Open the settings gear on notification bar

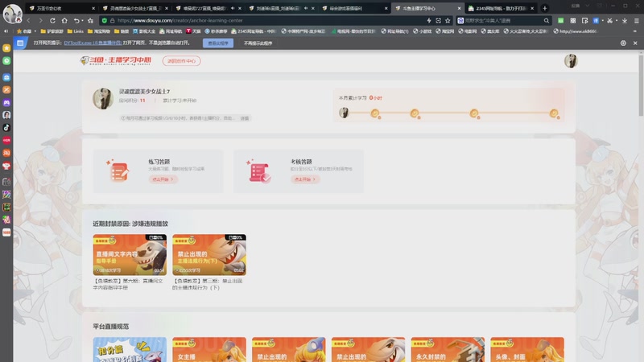pyautogui.click(x=623, y=43)
